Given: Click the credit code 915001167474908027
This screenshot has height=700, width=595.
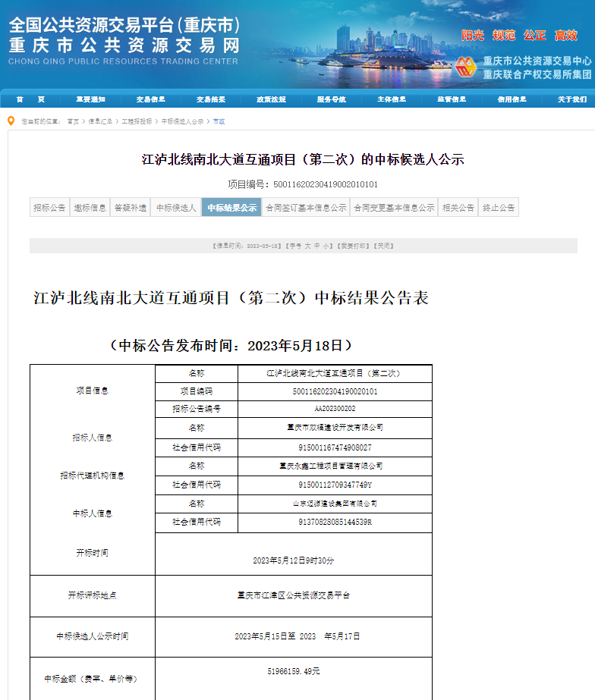Looking at the screenshot, I should 335,447.
